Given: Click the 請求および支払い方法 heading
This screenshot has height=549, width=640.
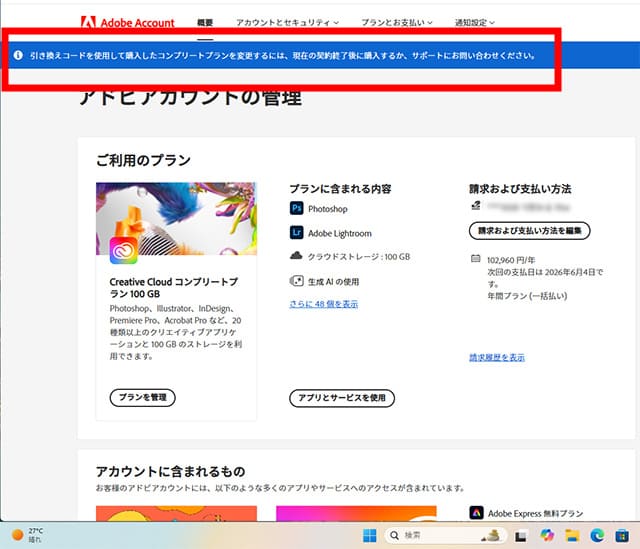Looking at the screenshot, I should [x=520, y=189].
